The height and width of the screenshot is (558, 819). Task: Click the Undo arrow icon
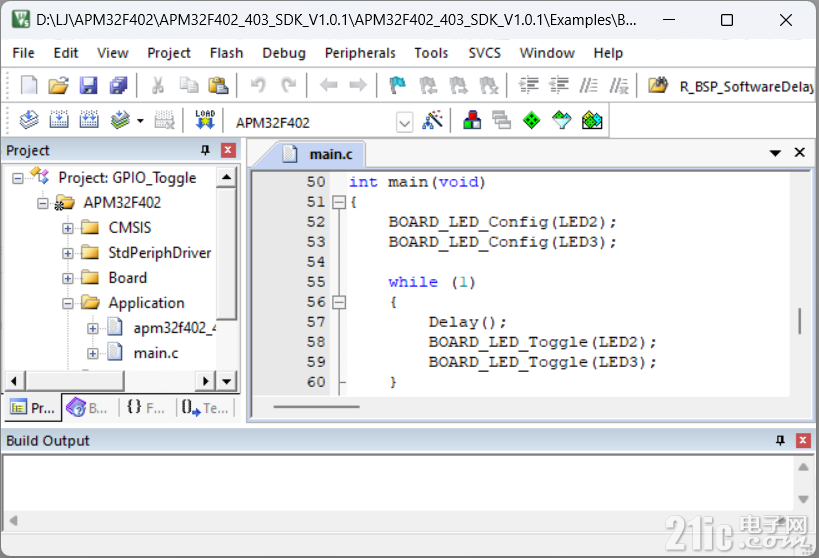click(x=258, y=85)
